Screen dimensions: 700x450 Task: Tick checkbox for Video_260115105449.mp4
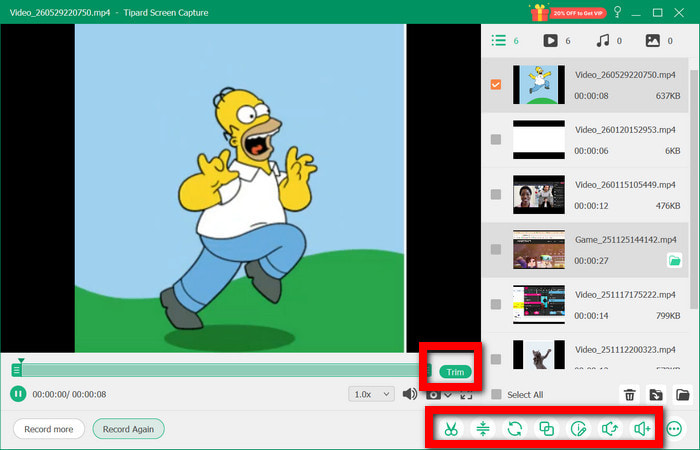[x=496, y=194]
